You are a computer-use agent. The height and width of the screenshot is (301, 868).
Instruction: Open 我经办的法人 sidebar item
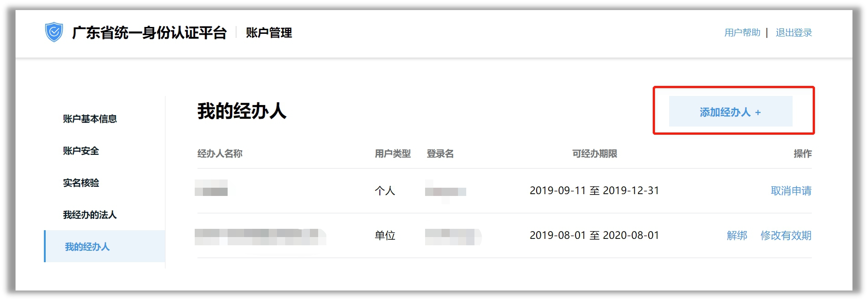coord(90,215)
